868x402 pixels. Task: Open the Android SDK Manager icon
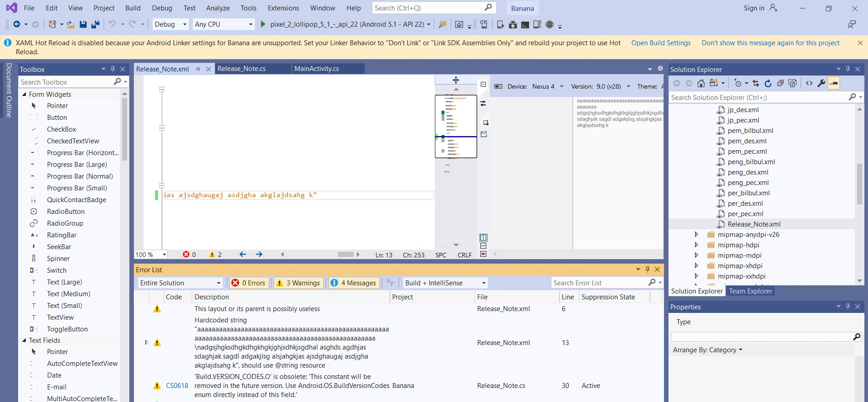[512, 24]
